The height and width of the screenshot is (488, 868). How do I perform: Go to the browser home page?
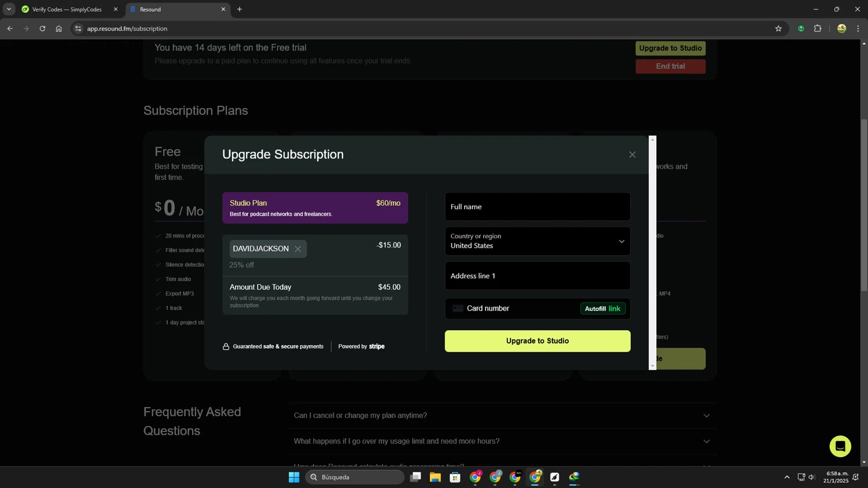(x=58, y=28)
